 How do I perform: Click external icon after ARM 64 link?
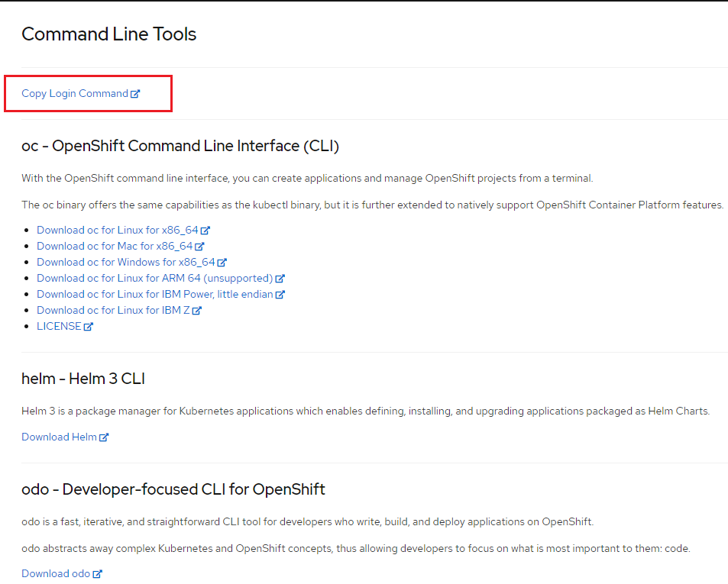(x=280, y=279)
